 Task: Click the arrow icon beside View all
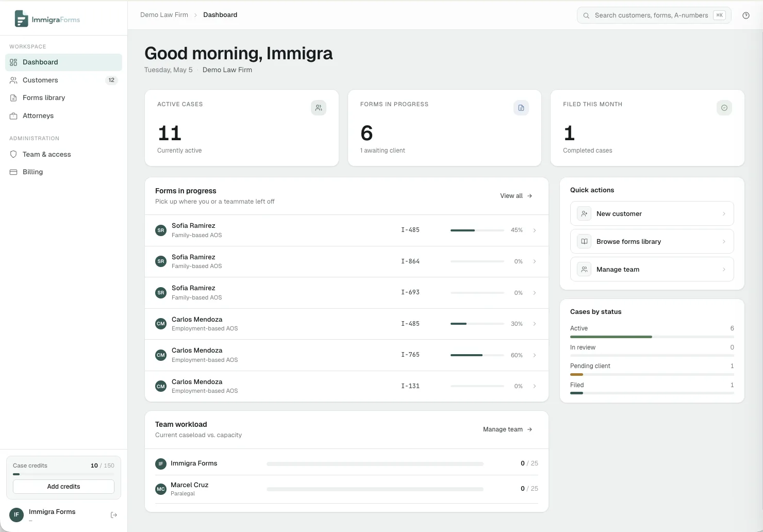[x=529, y=196]
